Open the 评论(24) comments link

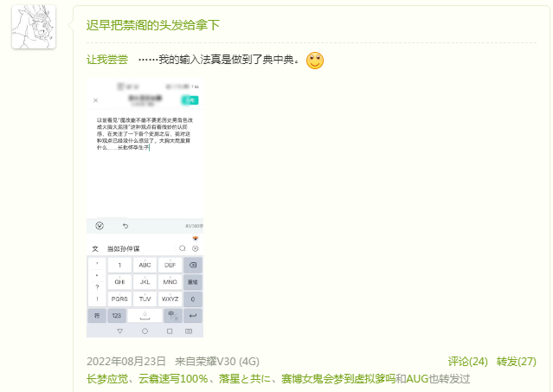click(467, 362)
